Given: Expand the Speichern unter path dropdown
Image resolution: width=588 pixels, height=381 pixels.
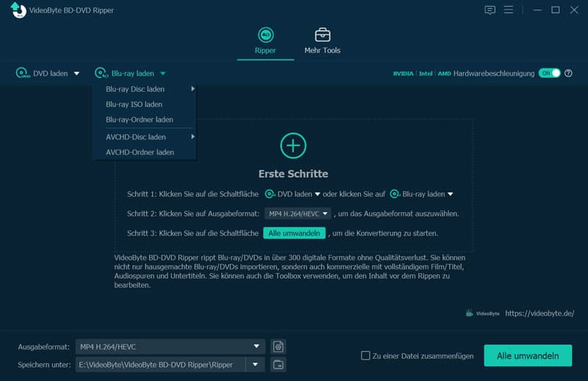Looking at the screenshot, I should (x=255, y=365).
